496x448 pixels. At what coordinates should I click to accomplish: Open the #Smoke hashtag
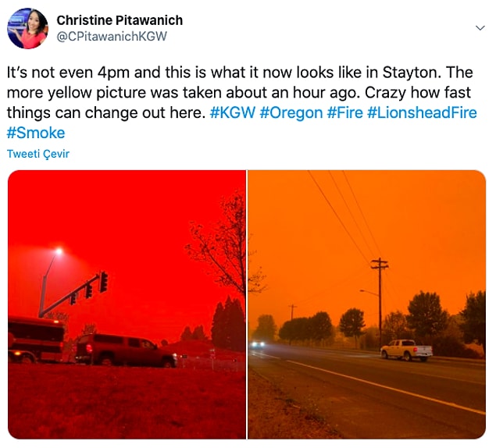pyautogui.click(x=36, y=133)
